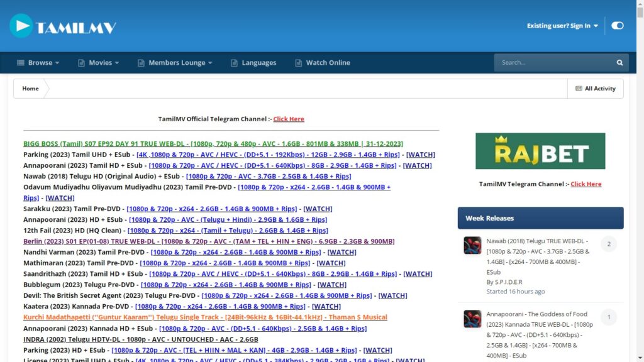This screenshot has height=362, width=644.
Task: Click the Languages document icon
Action: (x=234, y=63)
